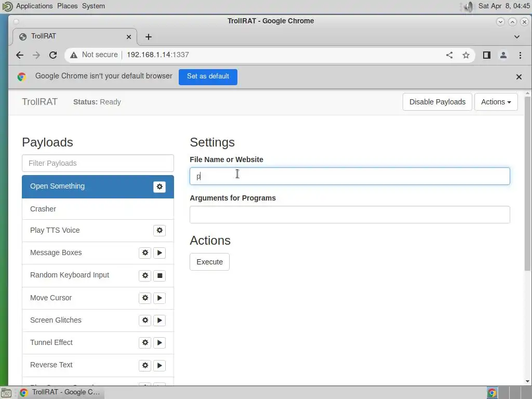Screen dimensions: 532x399
Task: Click the TrollRAT brand link
Action: click(x=39, y=102)
